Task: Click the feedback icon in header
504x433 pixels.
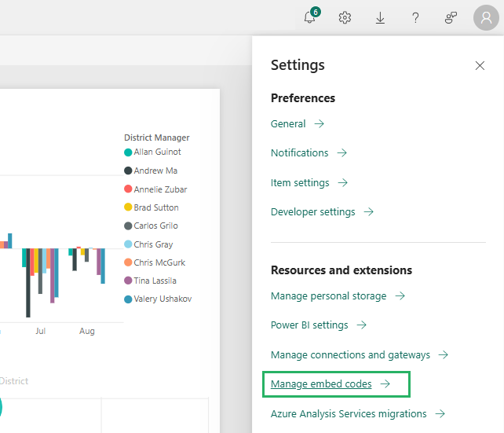Action: [451, 18]
